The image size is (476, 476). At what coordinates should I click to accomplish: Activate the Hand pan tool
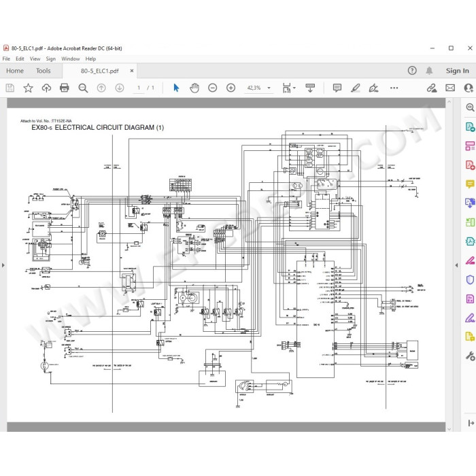[x=194, y=88]
